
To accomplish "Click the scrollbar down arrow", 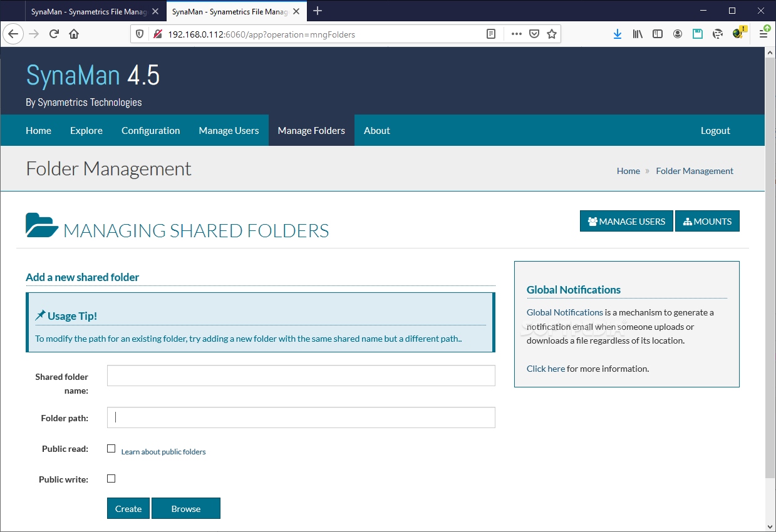I will 770,526.
